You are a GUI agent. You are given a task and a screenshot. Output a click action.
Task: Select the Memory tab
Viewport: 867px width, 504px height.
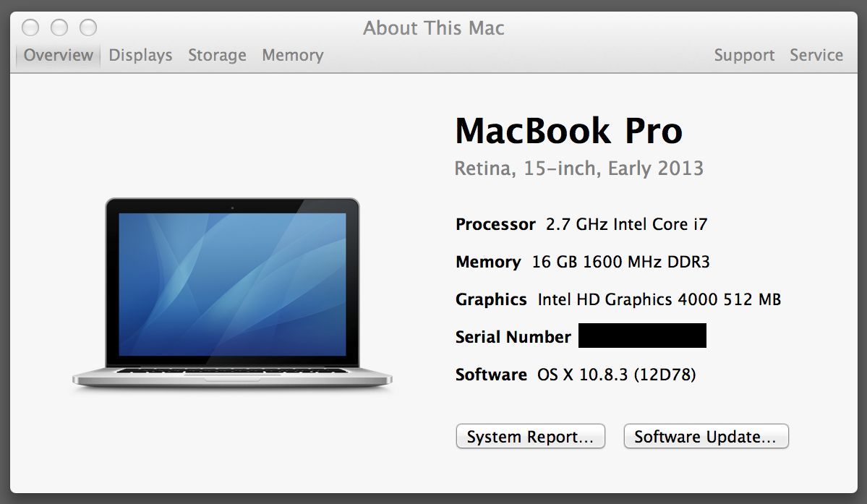pos(292,55)
